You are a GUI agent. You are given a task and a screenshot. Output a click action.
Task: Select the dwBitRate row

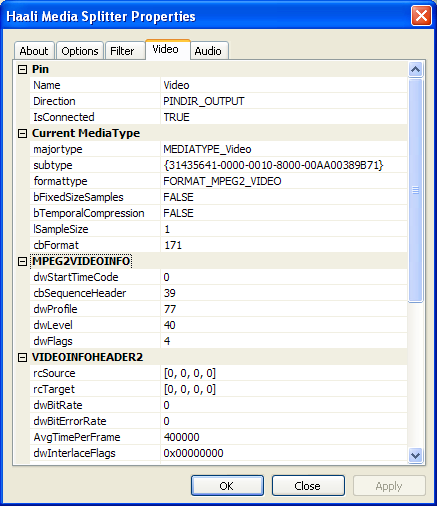[x=218, y=405]
